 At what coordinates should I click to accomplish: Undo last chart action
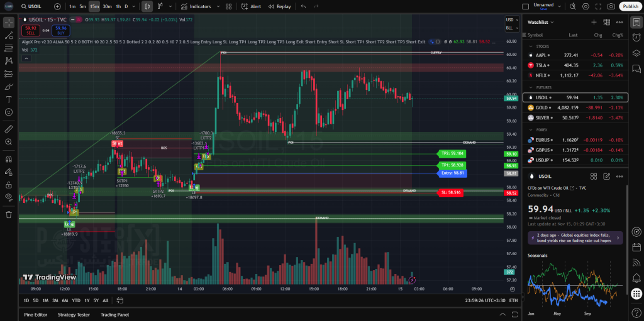[303, 6]
